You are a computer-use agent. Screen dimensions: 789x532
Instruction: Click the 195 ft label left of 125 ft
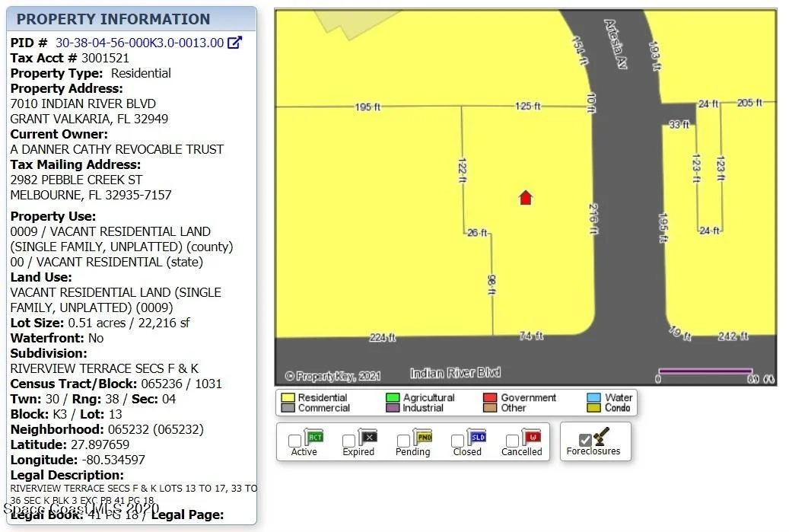tap(367, 107)
